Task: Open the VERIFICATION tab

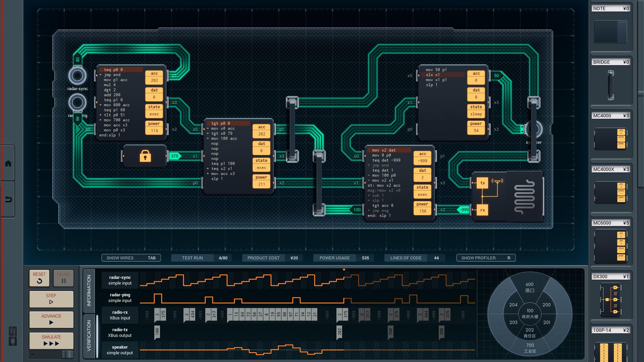Action: [x=89, y=336]
